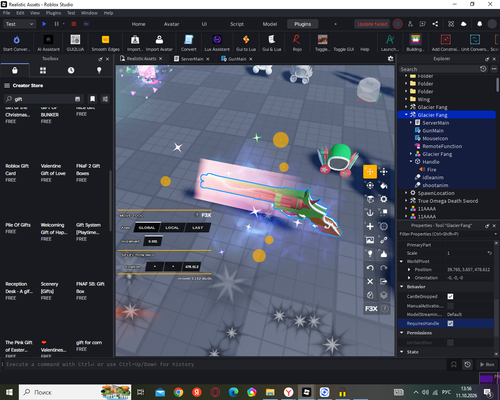Expand the SpawnLocation item in Explorer
The width and height of the screenshot is (500, 400).
(x=406, y=193)
